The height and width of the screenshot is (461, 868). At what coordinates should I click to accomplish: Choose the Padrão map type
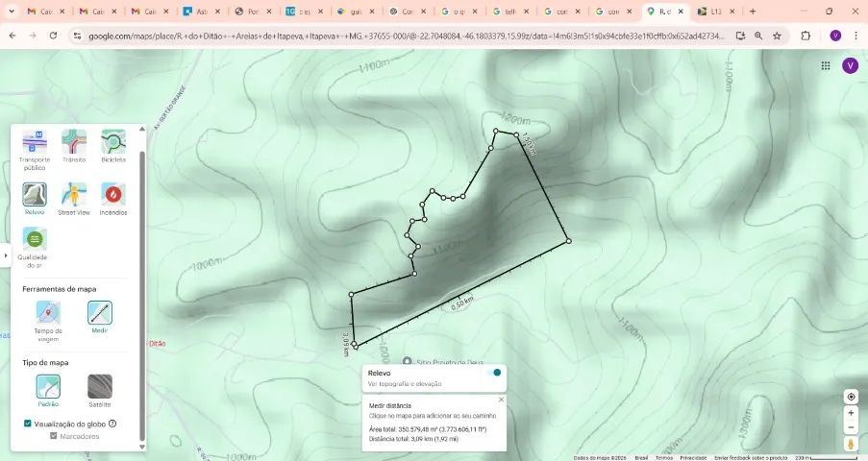click(48, 386)
